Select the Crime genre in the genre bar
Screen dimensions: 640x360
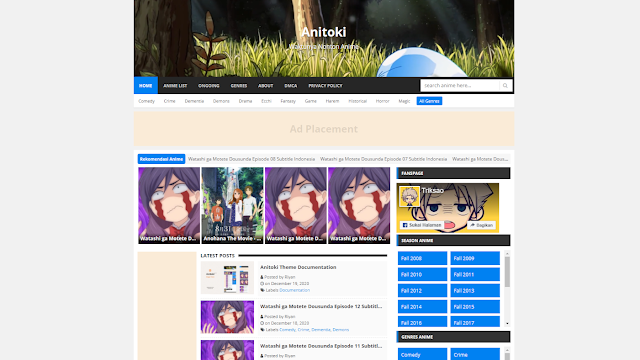[x=169, y=101]
